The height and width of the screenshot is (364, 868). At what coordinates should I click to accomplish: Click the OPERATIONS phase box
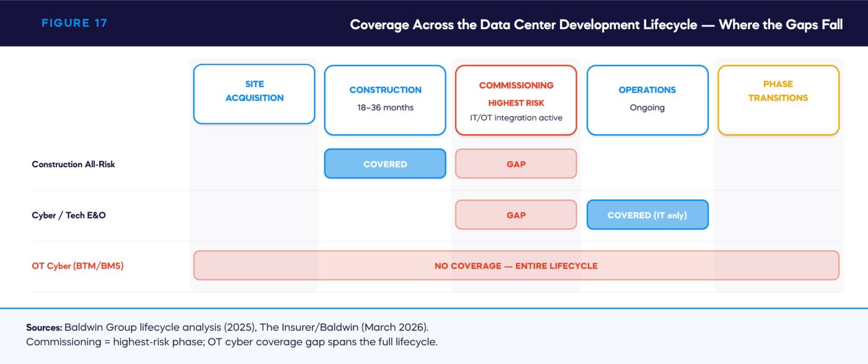(x=647, y=100)
